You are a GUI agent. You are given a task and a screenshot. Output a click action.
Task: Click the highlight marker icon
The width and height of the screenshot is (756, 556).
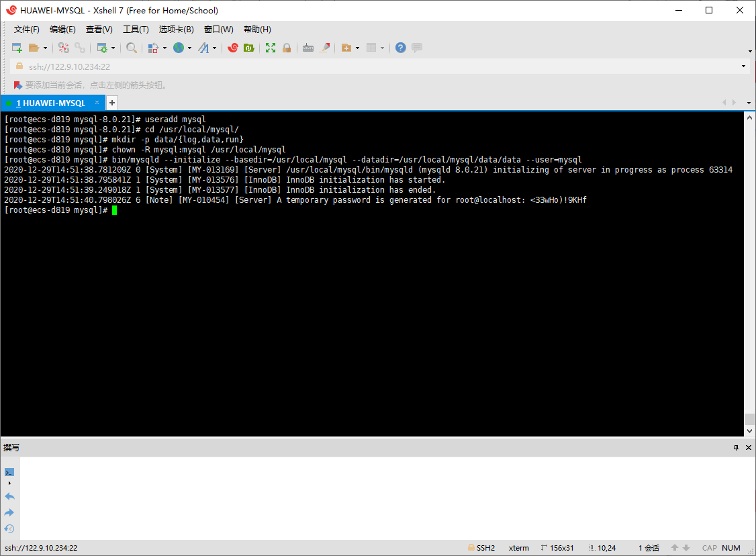coord(324,48)
